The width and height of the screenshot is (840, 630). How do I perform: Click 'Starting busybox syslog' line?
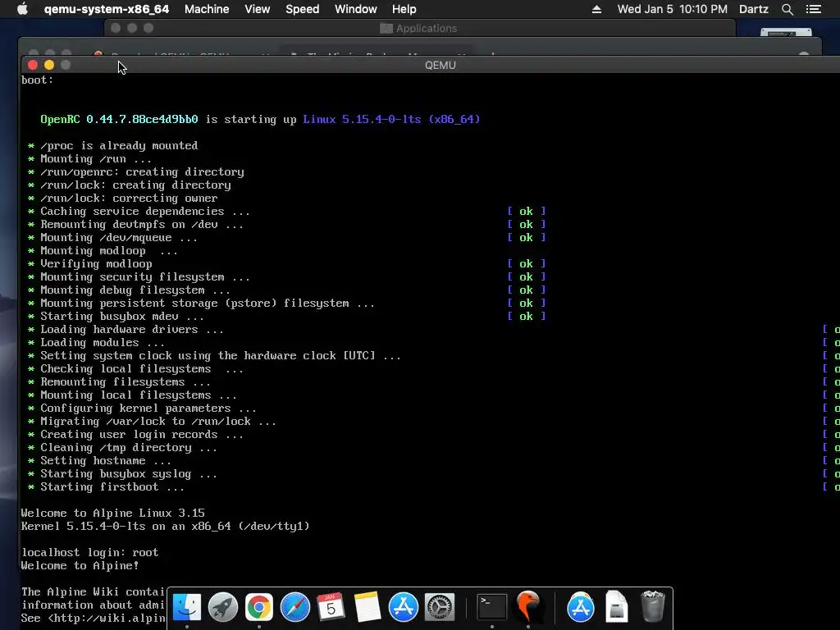coord(129,473)
